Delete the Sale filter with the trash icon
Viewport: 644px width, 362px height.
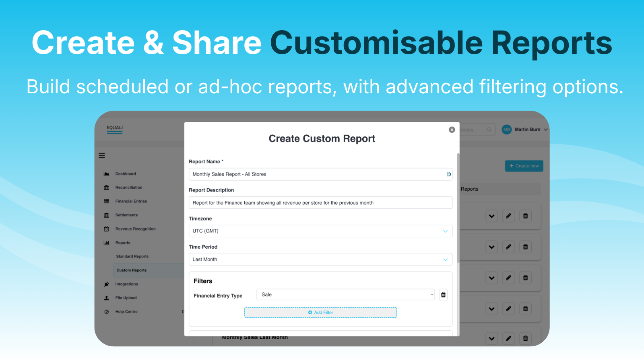coord(443,294)
